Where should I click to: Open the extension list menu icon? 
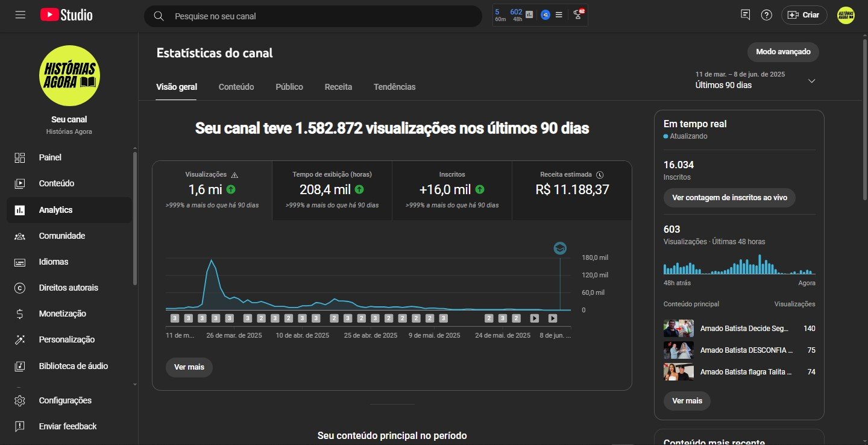(x=559, y=14)
